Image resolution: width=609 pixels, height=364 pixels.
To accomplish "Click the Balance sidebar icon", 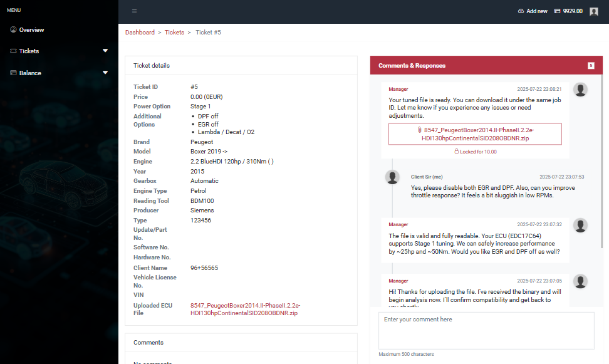I will (13, 73).
